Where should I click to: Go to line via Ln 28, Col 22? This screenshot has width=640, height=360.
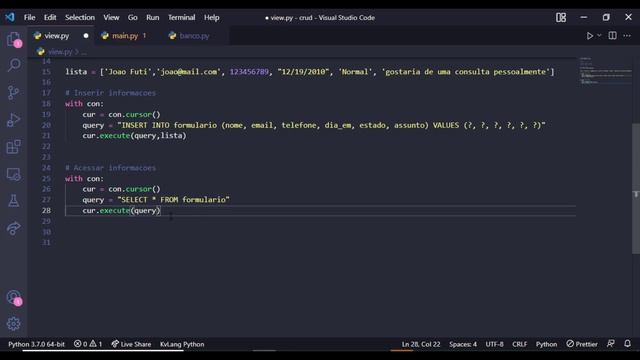coord(421,344)
